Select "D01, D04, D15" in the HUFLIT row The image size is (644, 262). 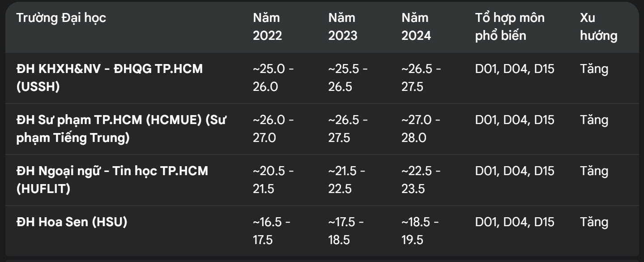(515, 171)
